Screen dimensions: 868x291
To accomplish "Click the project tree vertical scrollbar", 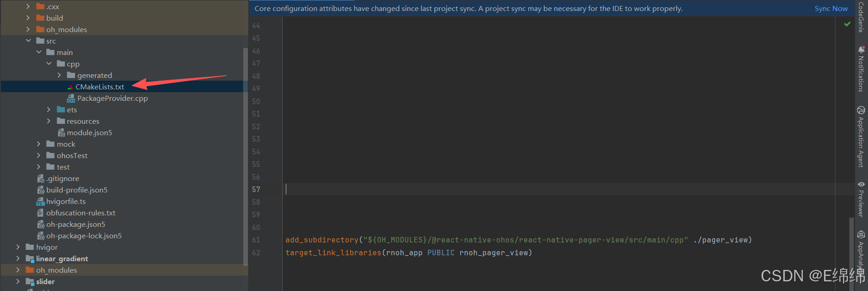I will [246, 156].
